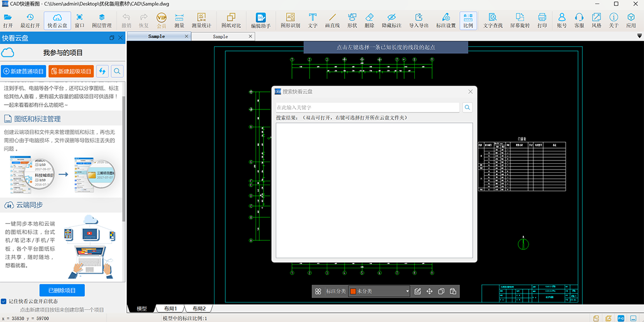Click the move icon in annotation toolbar
The width and height of the screenshot is (644, 322).
click(429, 291)
